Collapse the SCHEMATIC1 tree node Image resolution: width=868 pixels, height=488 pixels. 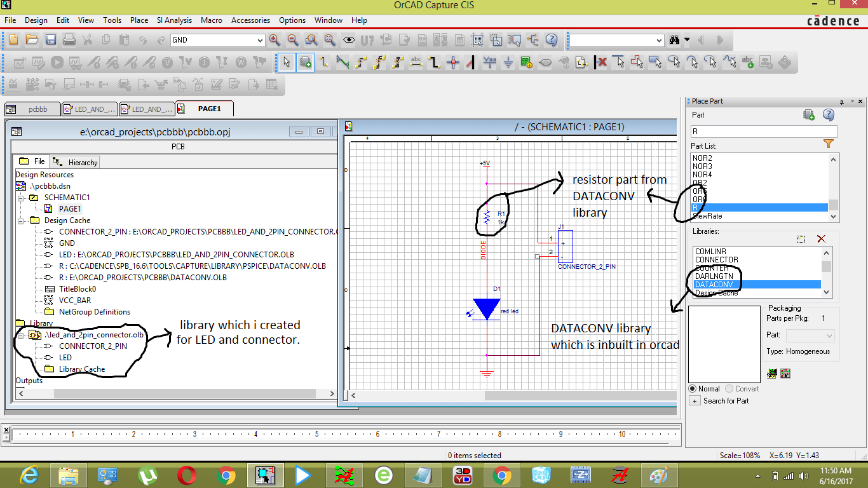click(x=22, y=198)
